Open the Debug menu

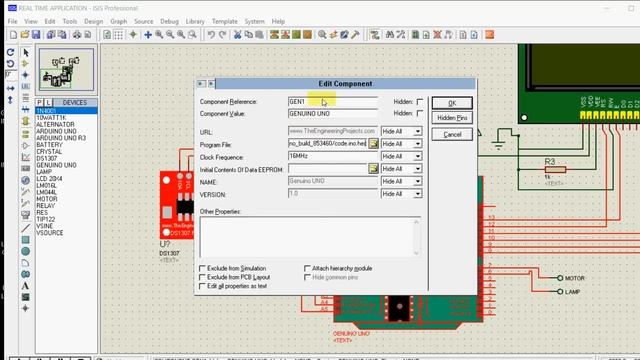click(169, 21)
